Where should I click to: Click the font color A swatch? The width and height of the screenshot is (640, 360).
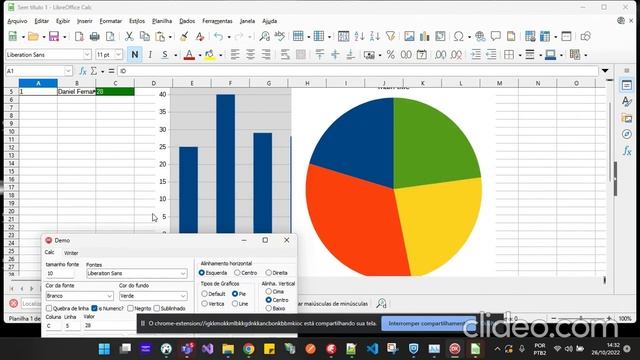pyautogui.click(x=189, y=55)
